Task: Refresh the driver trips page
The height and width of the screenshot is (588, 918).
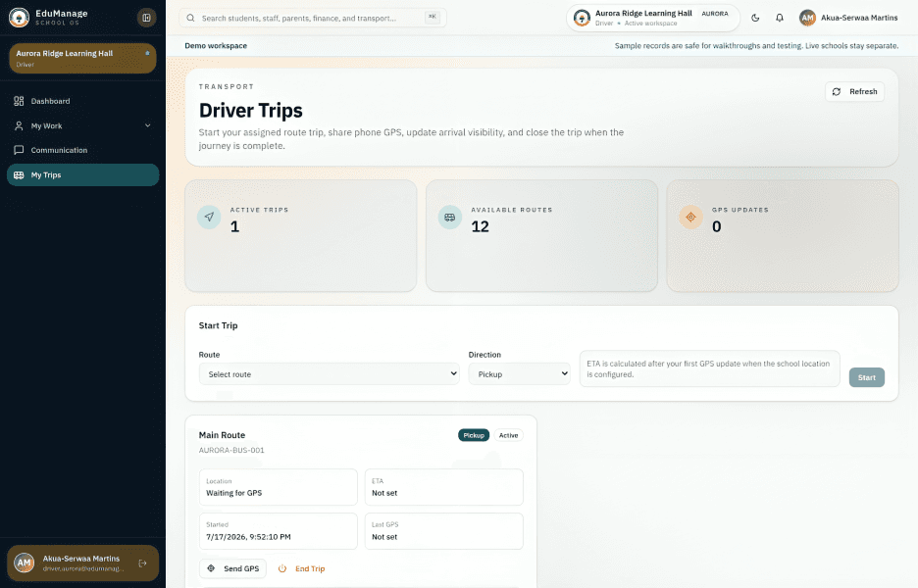Action: 855,92
